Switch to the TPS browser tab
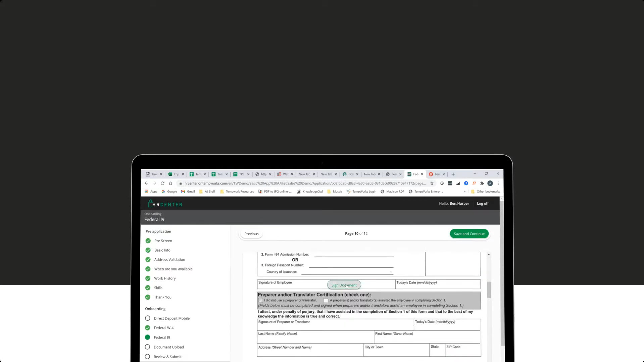Screen dimensions: 644x362 click(241, 174)
